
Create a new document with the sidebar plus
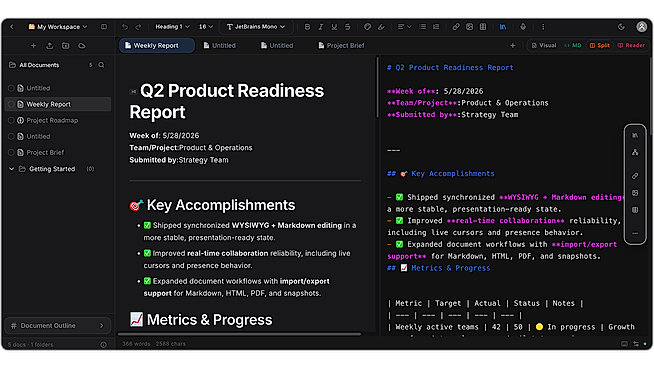pos(33,45)
